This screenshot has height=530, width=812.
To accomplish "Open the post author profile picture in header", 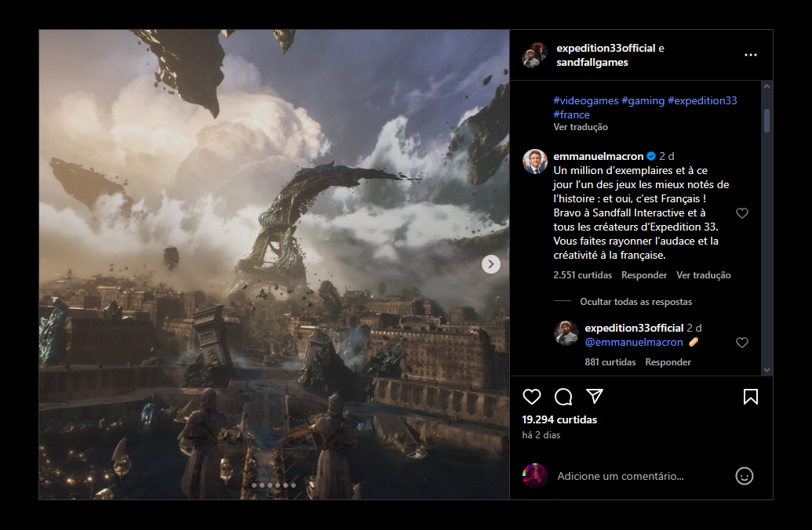I will point(535,55).
